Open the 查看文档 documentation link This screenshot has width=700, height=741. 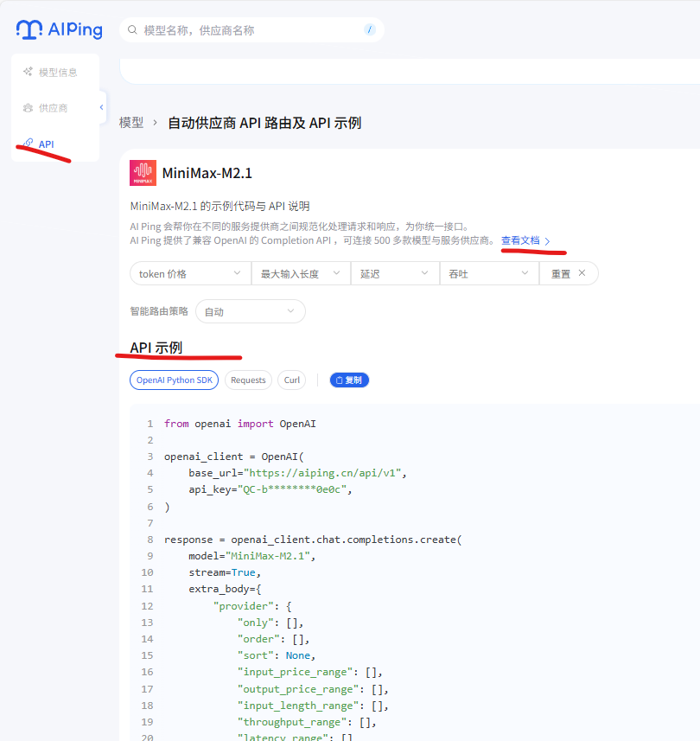pyautogui.click(x=520, y=240)
